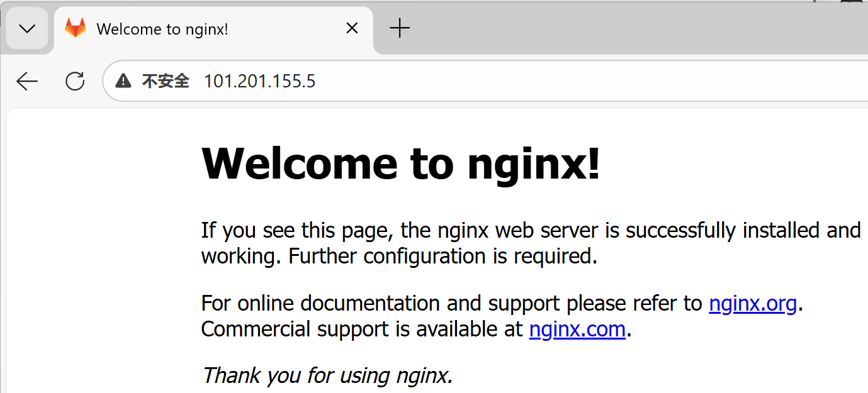This screenshot has height=393, width=868.
Task: Click the 'Commercial support is available at' text
Action: click(362, 329)
